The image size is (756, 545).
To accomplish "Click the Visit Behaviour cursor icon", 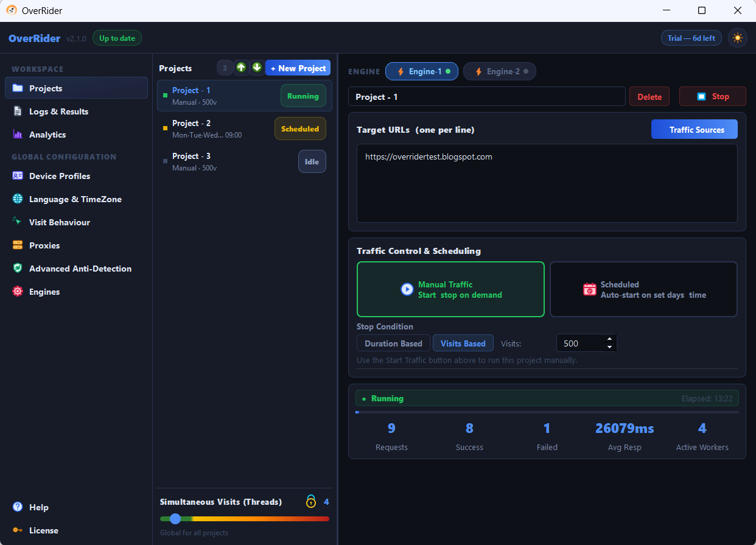I will (x=18, y=222).
